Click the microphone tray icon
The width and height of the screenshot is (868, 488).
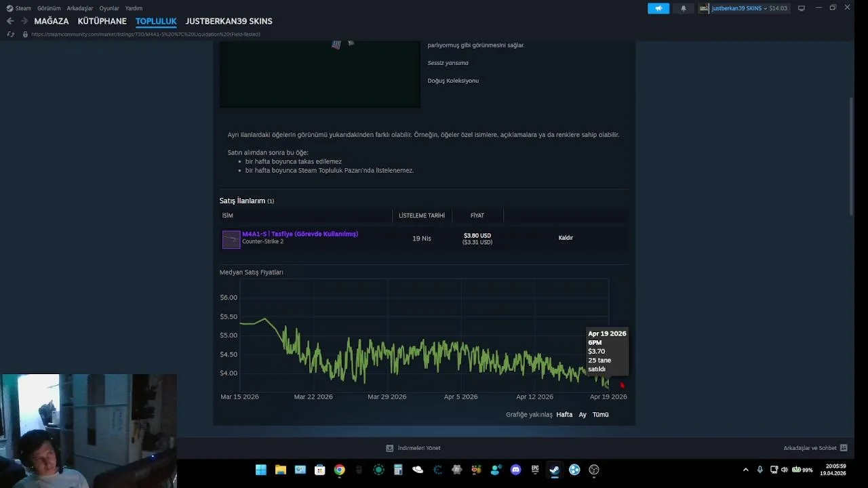tap(759, 470)
